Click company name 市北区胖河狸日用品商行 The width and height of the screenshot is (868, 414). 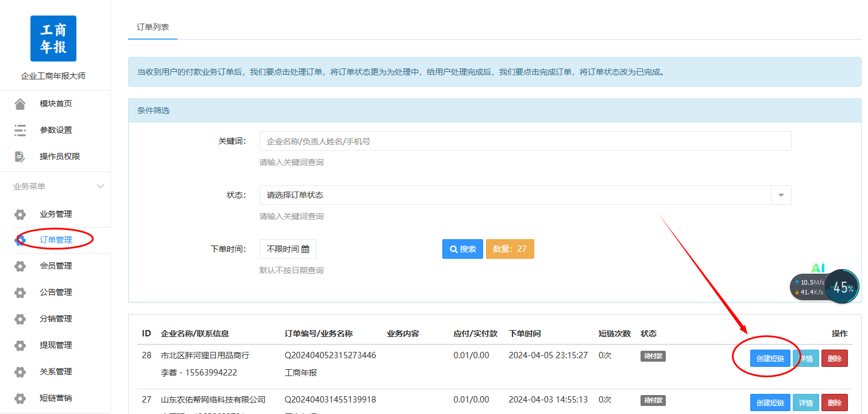[205, 355]
